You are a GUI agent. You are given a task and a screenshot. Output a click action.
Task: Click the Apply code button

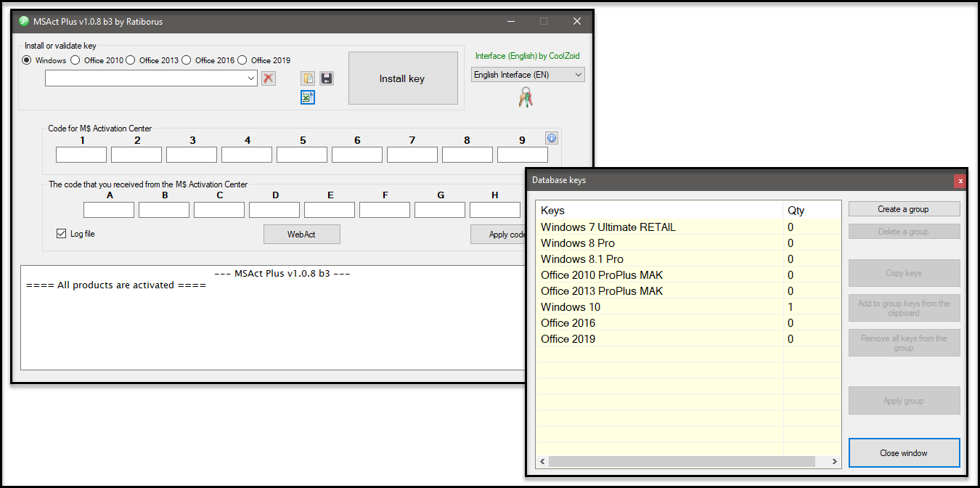coord(498,234)
